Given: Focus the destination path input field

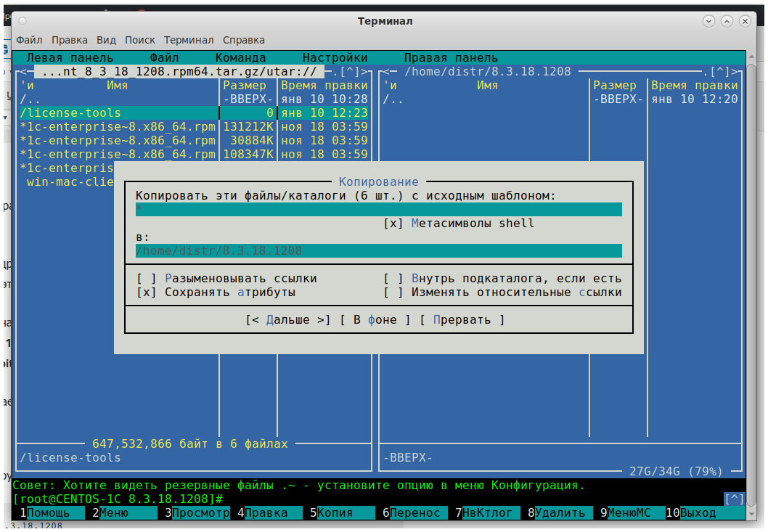Looking at the screenshot, I should click(379, 251).
